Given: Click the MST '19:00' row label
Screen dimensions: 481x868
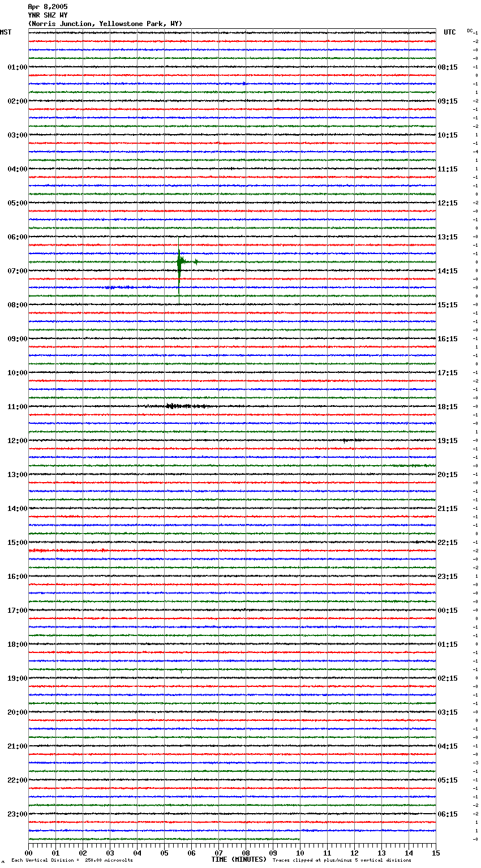Looking at the screenshot, I should [x=17, y=678].
